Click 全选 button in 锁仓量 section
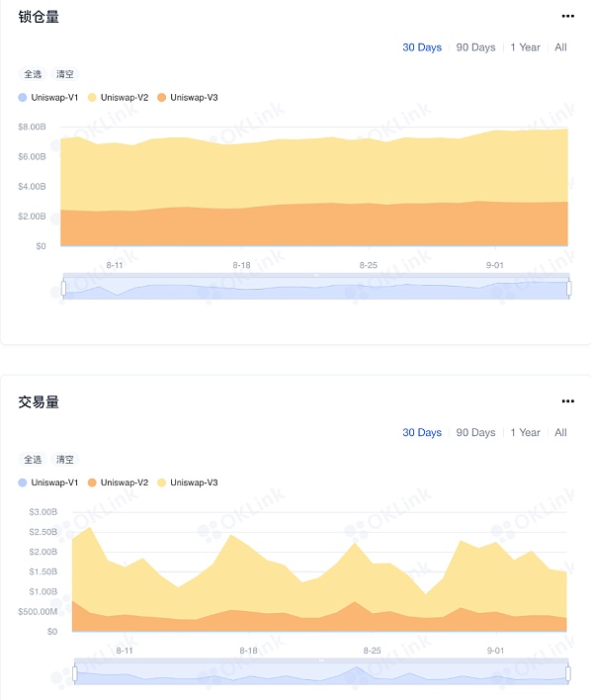The image size is (593, 700). 33,74
